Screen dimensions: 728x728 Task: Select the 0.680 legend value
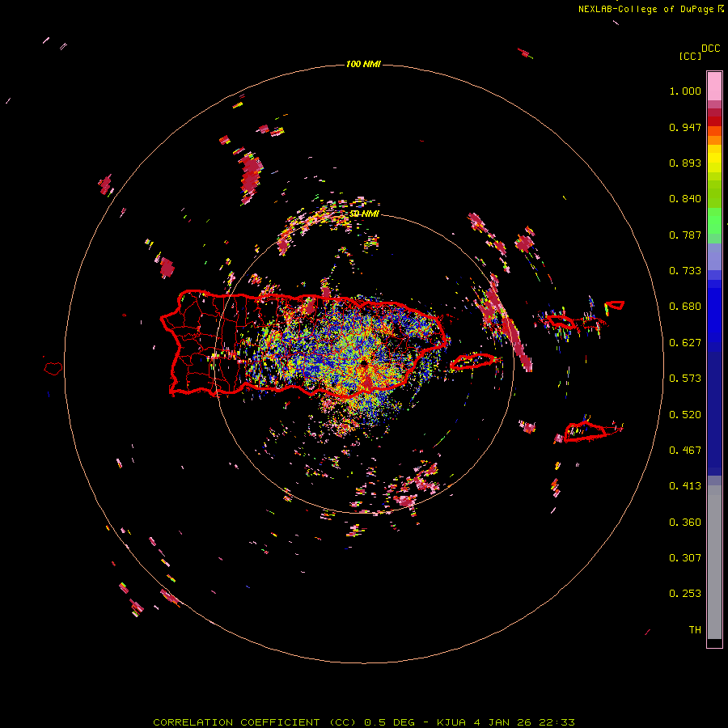point(685,307)
